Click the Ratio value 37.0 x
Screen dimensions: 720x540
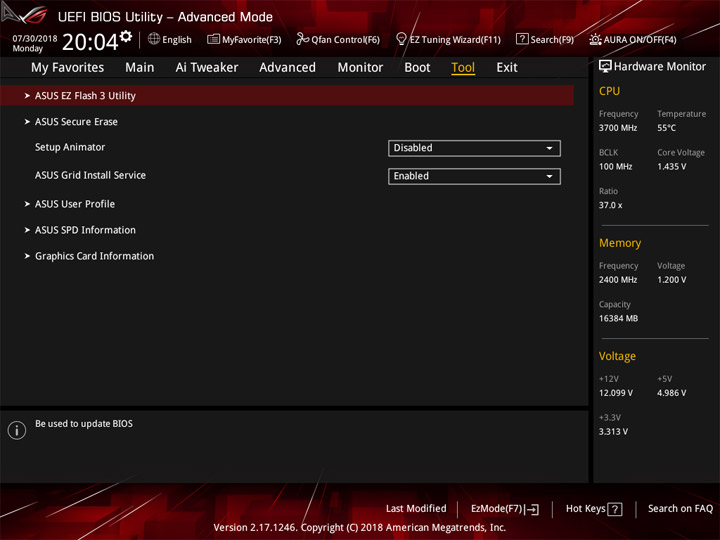(x=611, y=205)
